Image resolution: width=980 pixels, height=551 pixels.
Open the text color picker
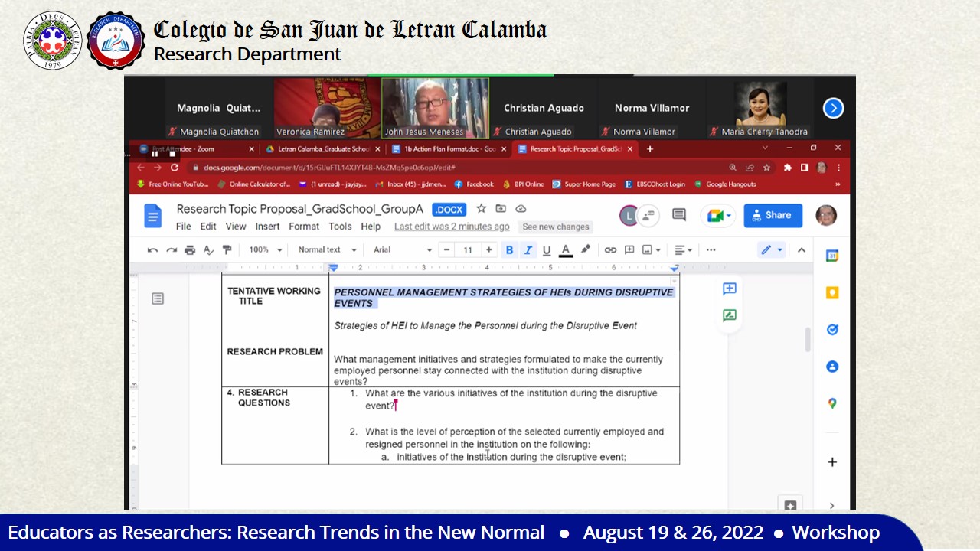click(566, 250)
